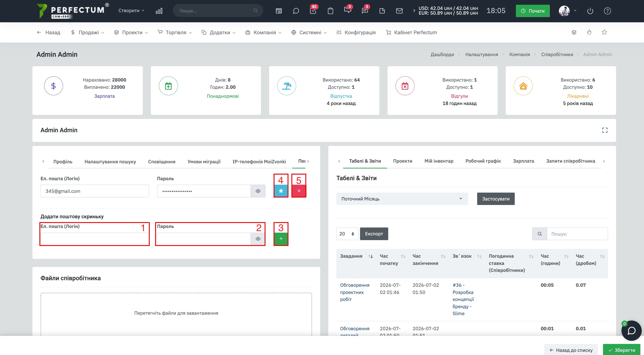Toggle visibility of new mailbox password
Image resolution: width=644 pixels, height=355 pixels.
258,239
